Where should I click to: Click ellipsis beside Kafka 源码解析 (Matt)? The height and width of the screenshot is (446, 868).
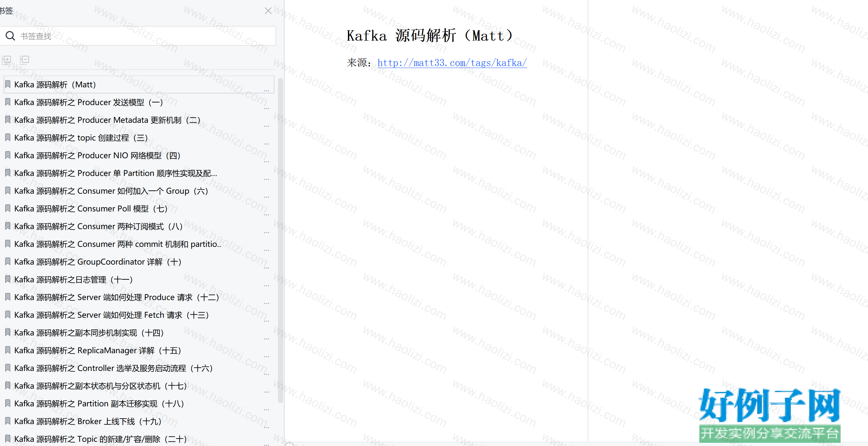pyautogui.click(x=267, y=91)
